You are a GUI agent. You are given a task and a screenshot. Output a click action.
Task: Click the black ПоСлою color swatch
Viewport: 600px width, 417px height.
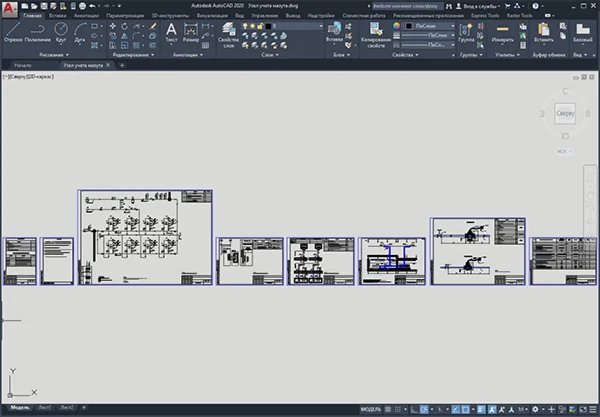[x=409, y=26]
